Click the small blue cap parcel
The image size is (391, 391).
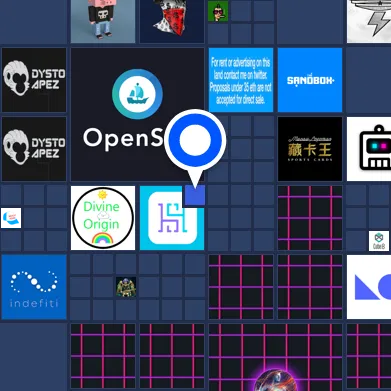(11, 218)
